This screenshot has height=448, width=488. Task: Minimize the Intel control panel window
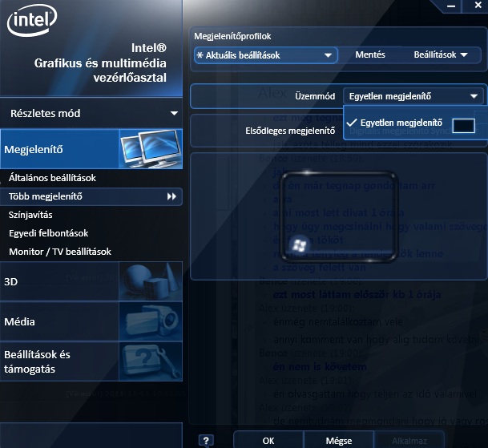451,6
